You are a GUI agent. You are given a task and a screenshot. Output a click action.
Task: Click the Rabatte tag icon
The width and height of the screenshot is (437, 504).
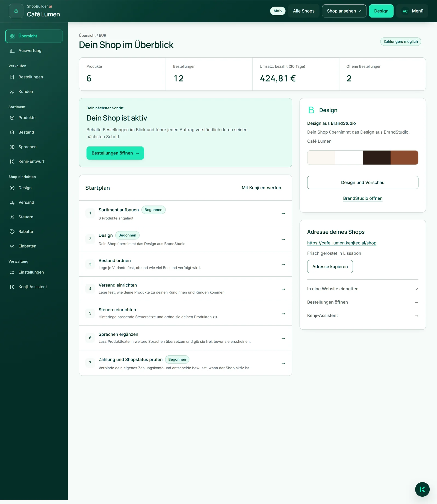coord(12,232)
